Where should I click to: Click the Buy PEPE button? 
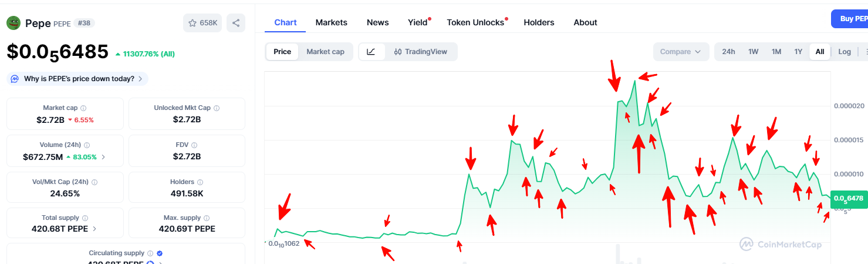tap(851, 19)
